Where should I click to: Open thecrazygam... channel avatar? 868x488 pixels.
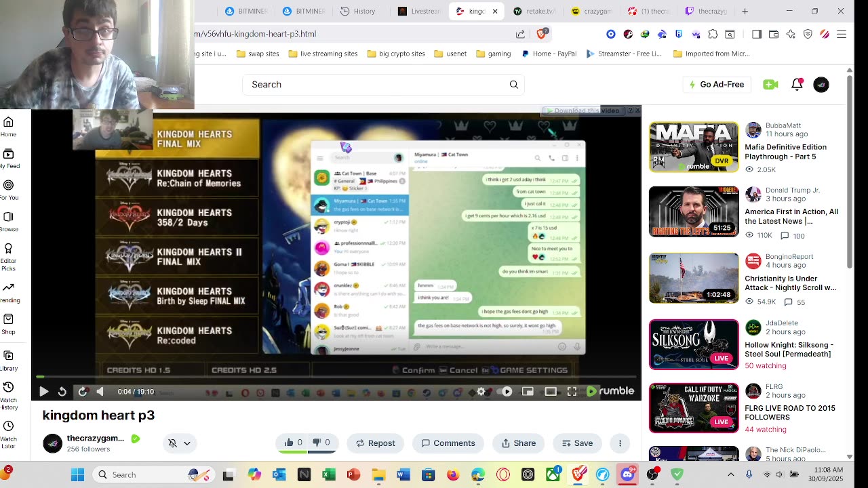pyautogui.click(x=52, y=443)
